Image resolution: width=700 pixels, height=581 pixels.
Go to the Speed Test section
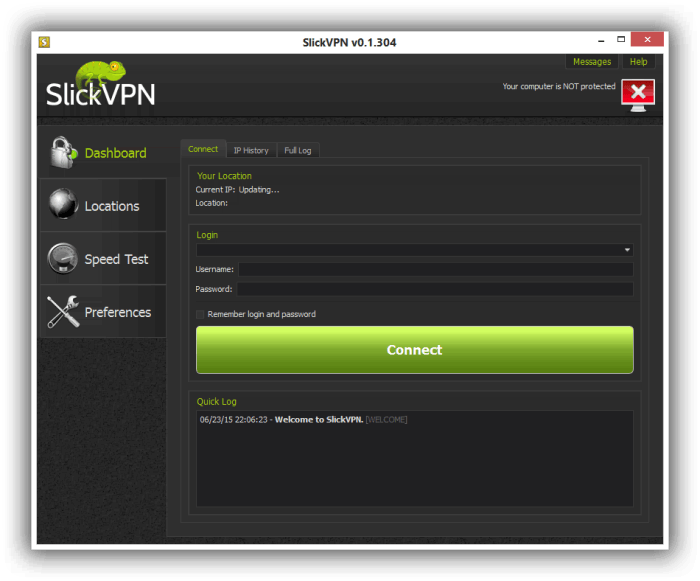(104, 258)
